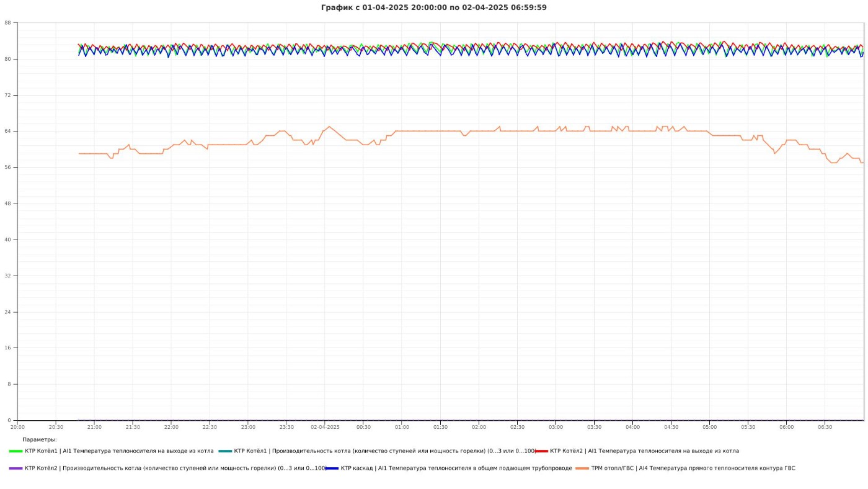This screenshot has height=489, width=868.
Task: Click the '05:00' tick on the time axis
Action: tap(709, 427)
